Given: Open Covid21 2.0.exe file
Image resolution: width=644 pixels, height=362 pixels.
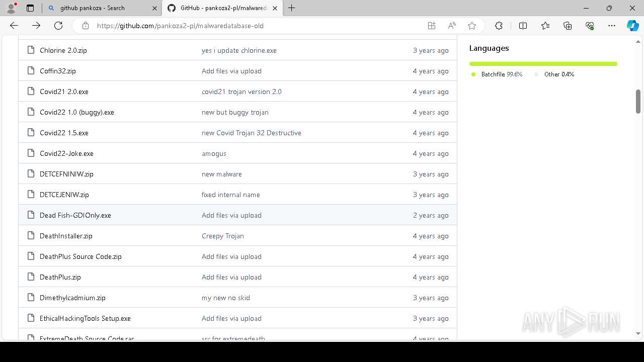Looking at the screenshot, I should 64,92.
